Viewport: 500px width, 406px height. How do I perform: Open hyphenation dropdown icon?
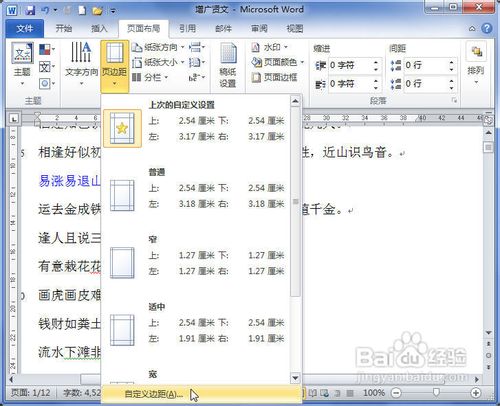tap(197, 77)
